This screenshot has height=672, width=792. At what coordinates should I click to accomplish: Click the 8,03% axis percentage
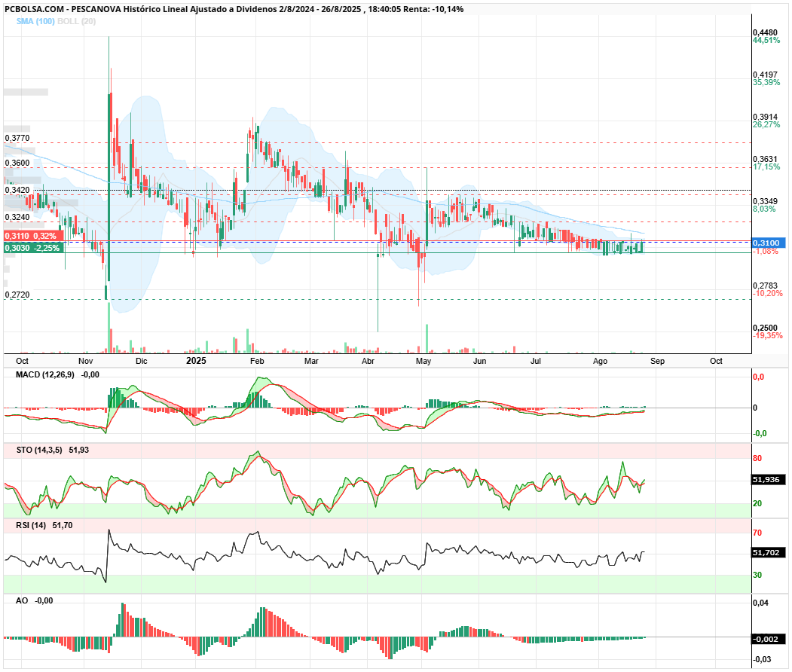point(764,209)
